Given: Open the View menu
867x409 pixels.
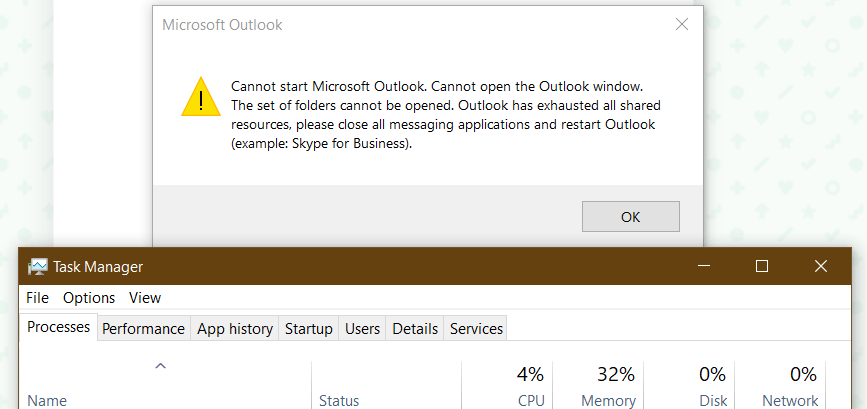Looking at the screenshot, I should 145,297.
